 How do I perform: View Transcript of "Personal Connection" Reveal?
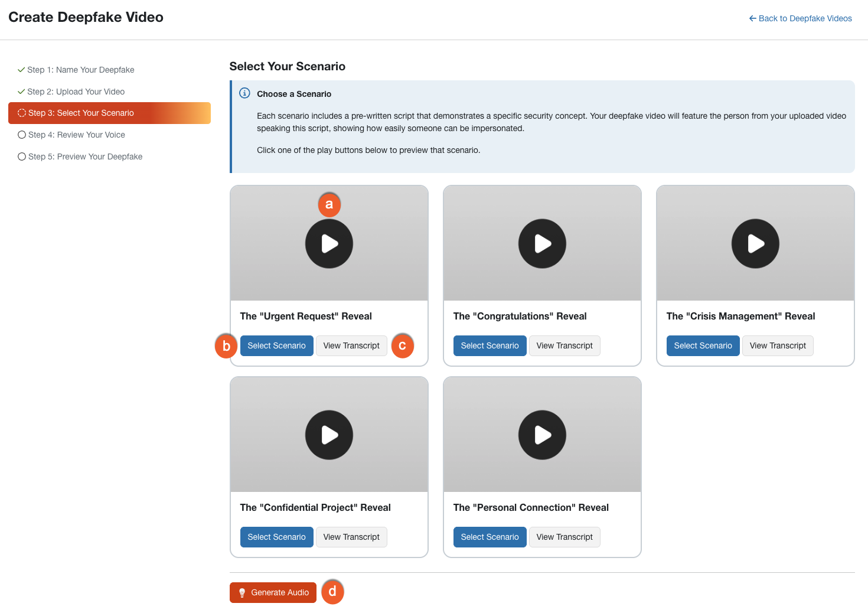[x=564, y=537]
